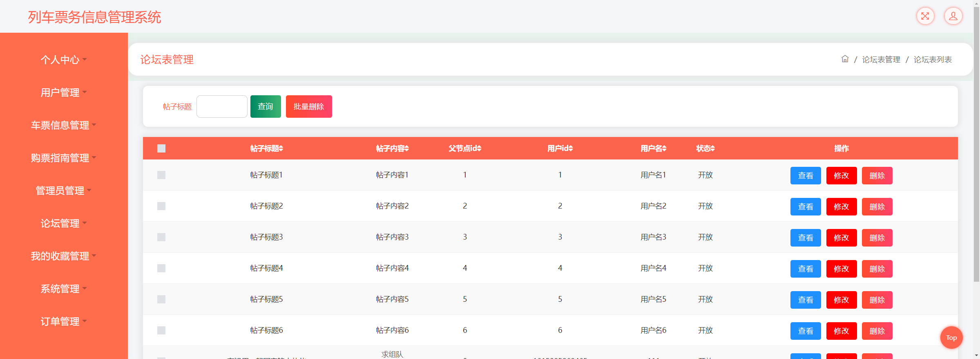Screen dimensions: 980x359
Task: Click 修改 for 帖子标题4 row
Action: coord(842,269)
